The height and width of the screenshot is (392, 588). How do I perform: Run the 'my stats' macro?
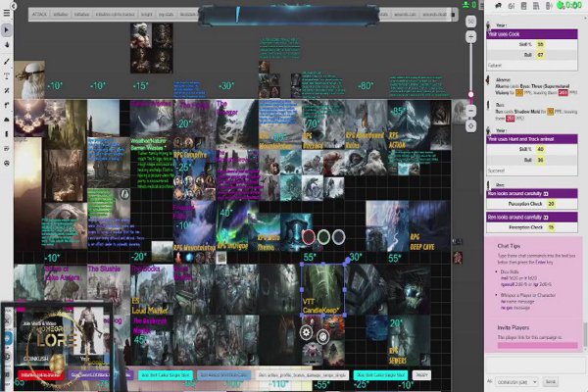point(167,15)
